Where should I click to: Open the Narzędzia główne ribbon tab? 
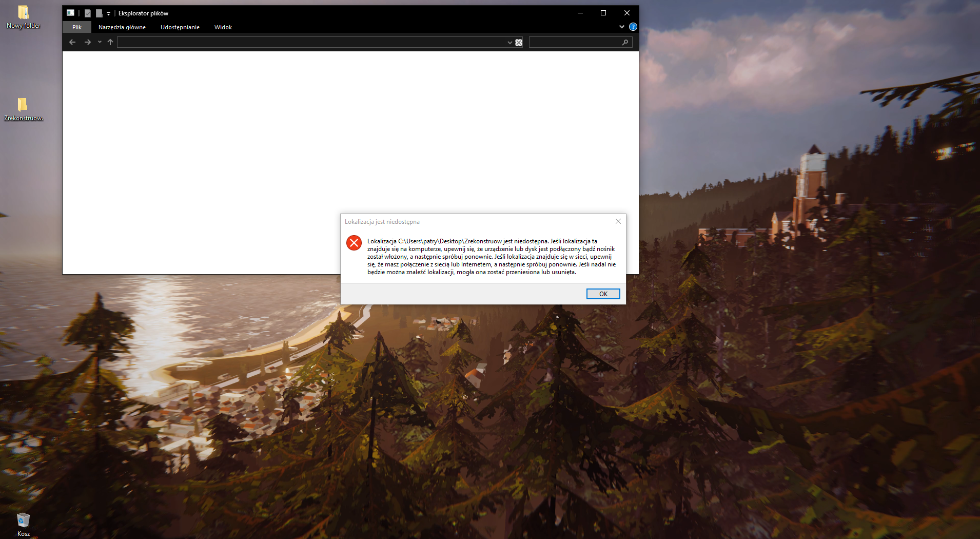(x=122, y=27)
